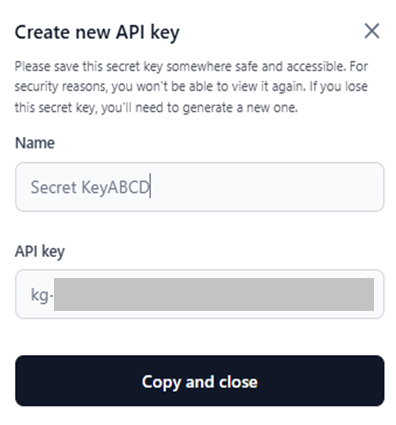Click the gray redacted key block
The height and width of the screenshot is (425, 396).
214,294
